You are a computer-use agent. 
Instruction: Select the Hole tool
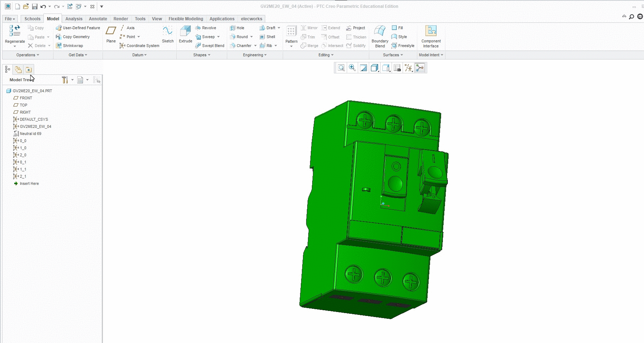point(237,28)
